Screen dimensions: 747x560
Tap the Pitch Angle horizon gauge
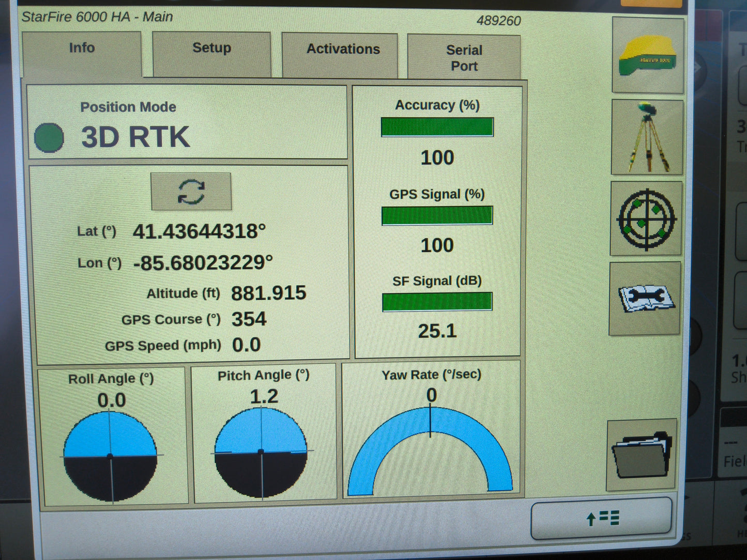point(261,453)
